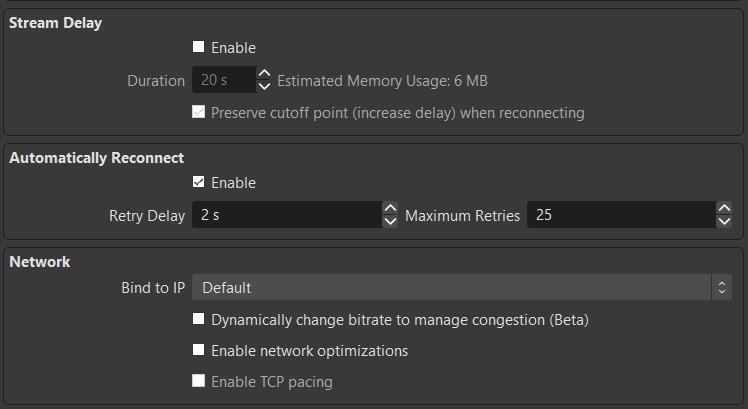Screen dimensions: 748x409
Task: Click the Retry Delay input field
Action: (x=286, y=215)
